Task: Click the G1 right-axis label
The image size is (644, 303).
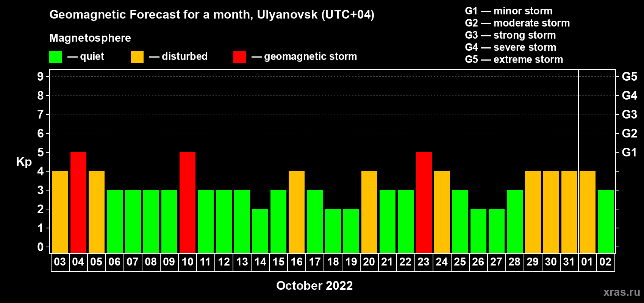Action: (629, 152)
